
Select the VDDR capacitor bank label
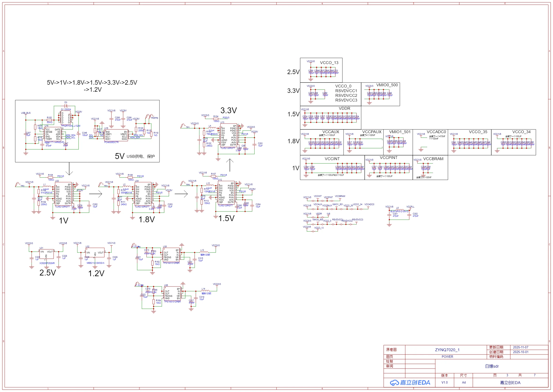coord(344,109)
